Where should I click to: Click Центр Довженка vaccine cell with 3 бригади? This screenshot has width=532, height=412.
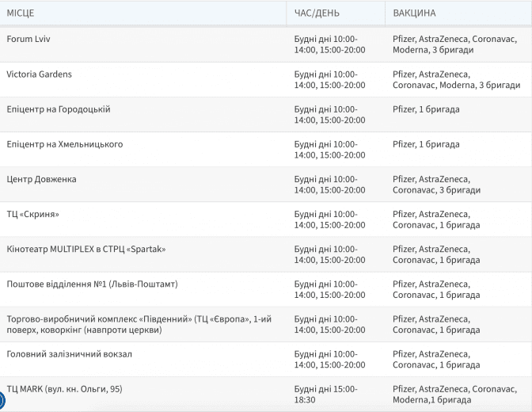(x=436, y=185)
